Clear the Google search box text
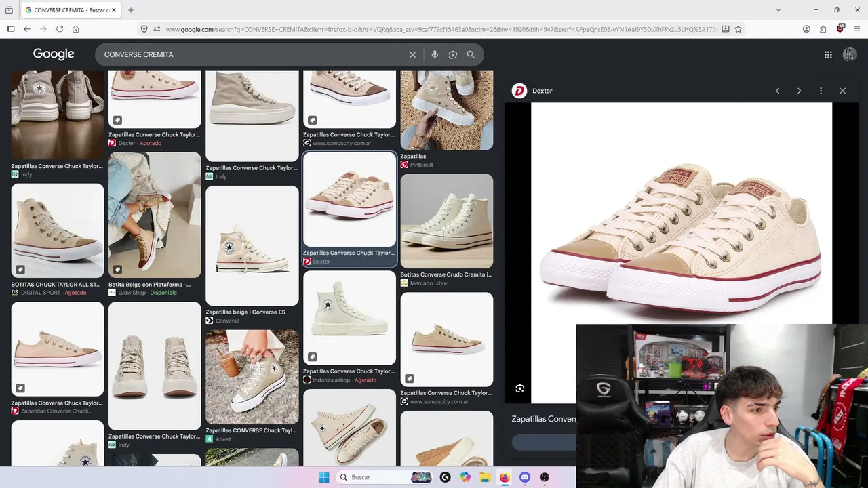Viewport: 868px width, 488px height. coord(412,55)
